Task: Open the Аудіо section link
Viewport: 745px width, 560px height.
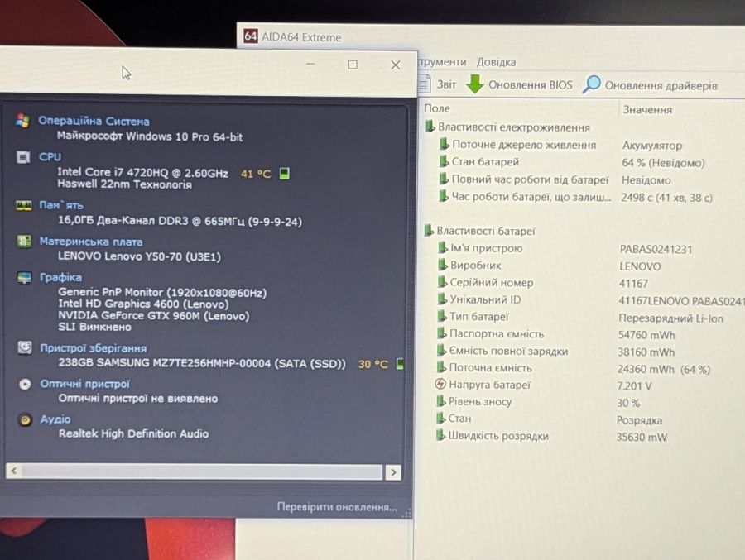Action: point(55,419)
